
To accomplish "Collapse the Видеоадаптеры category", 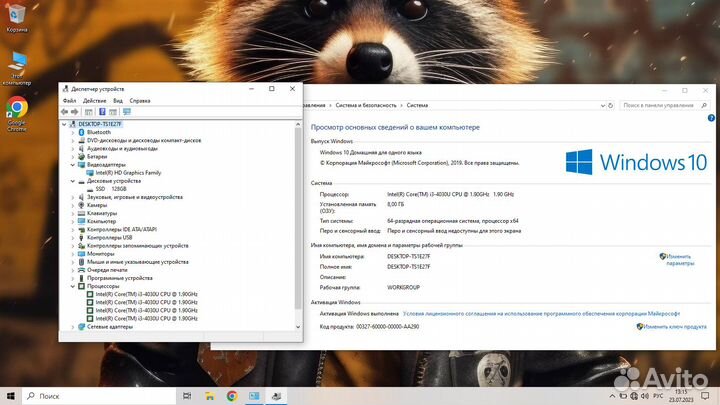I will tap(73, 164).
